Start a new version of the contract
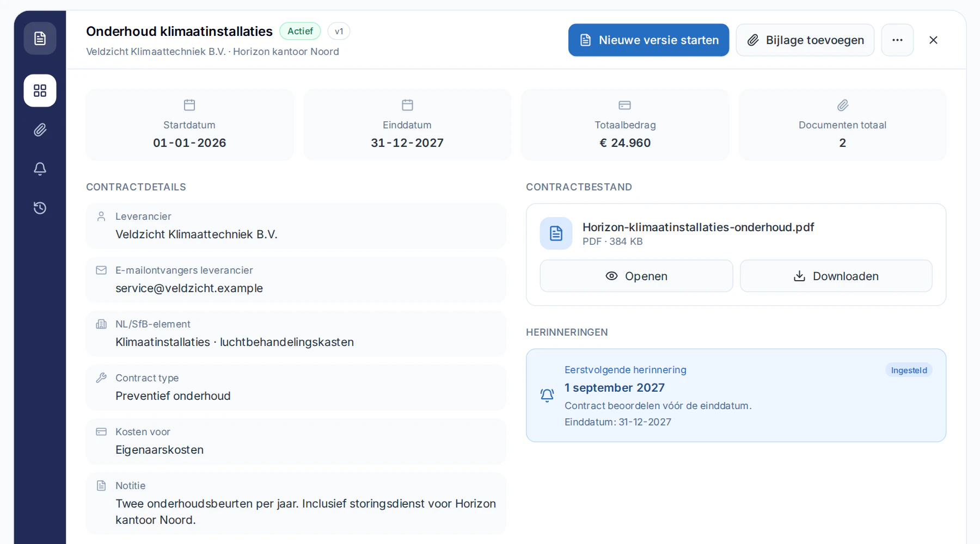 click(x=648, y=40)
